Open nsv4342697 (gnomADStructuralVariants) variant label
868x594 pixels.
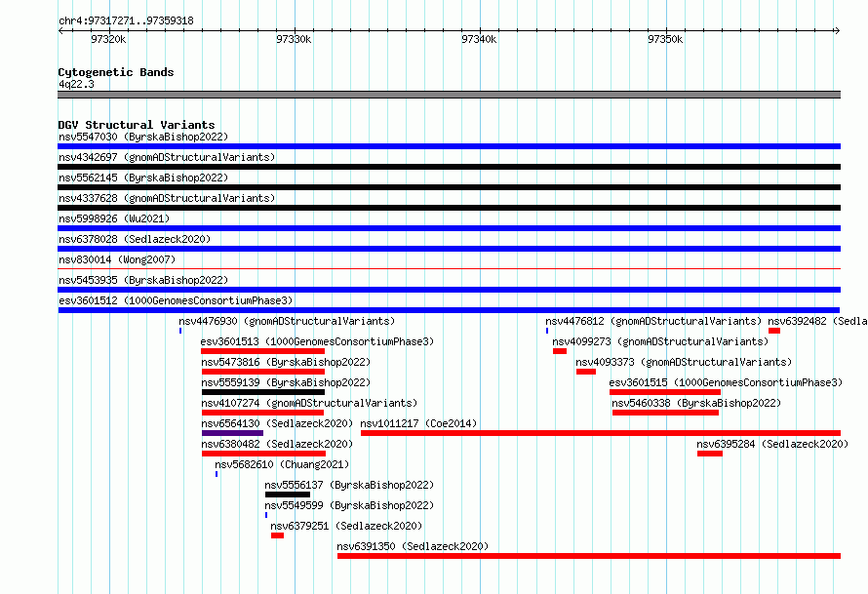[167, 157]
